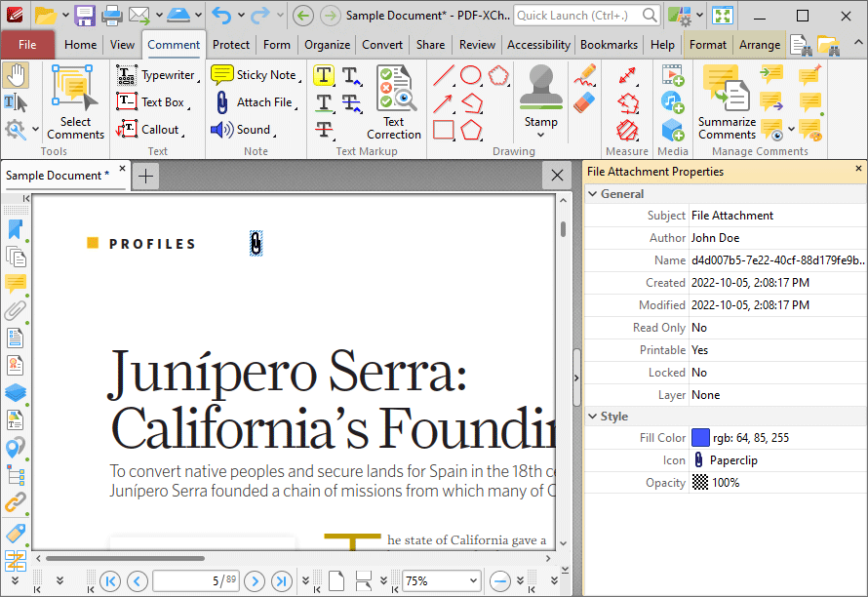Toggle the Printable Yes value

pyautogui.click(x=778, y=350)
